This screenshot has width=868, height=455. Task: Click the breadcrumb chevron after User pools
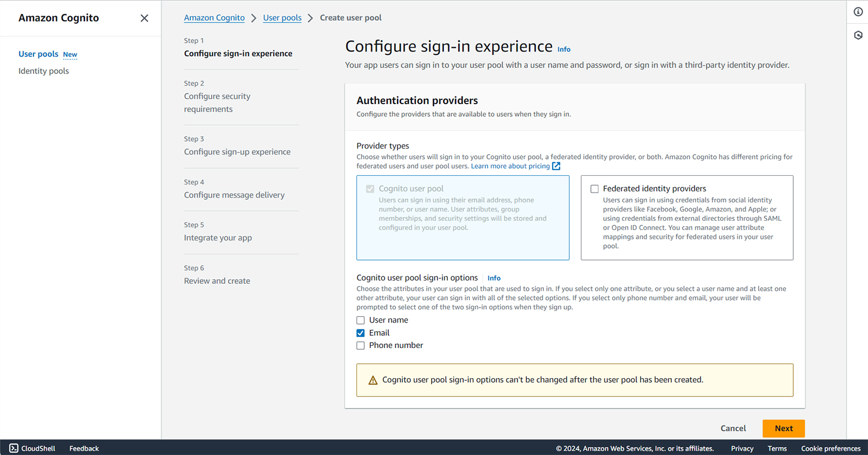tap(311, 18)
